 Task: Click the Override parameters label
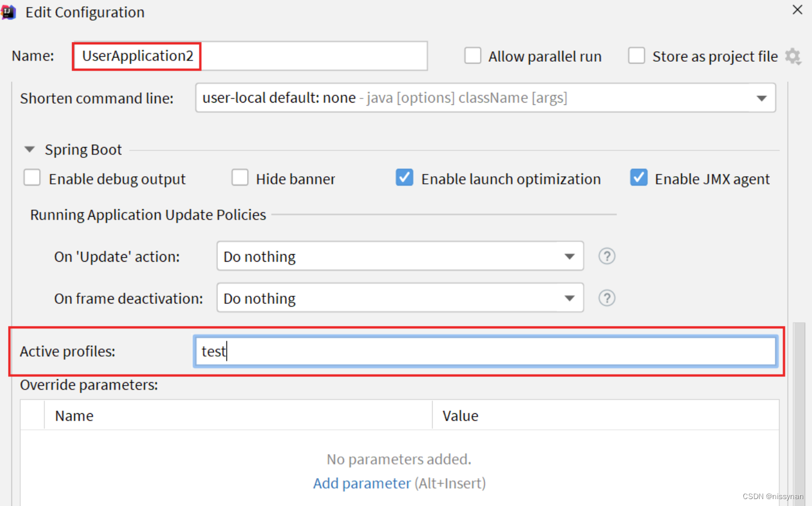(89, 385)
